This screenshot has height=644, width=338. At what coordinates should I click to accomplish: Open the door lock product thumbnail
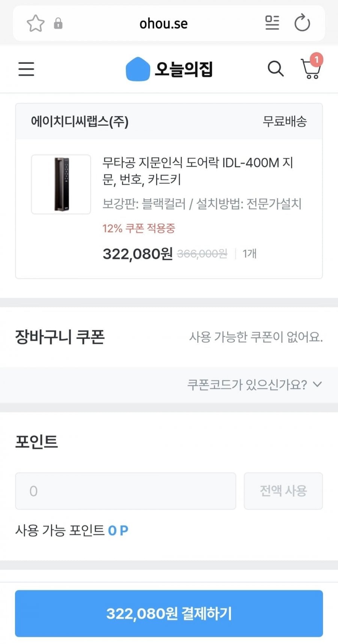61,184
